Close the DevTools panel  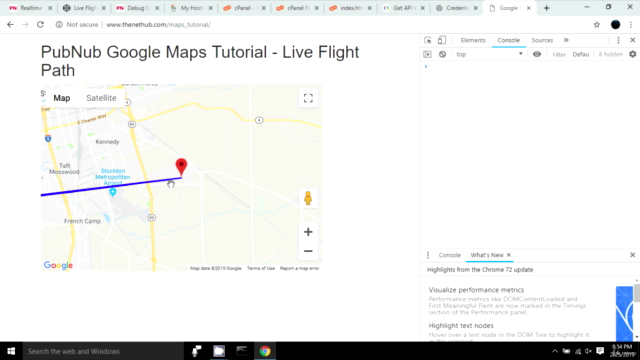tap(633, 40)
